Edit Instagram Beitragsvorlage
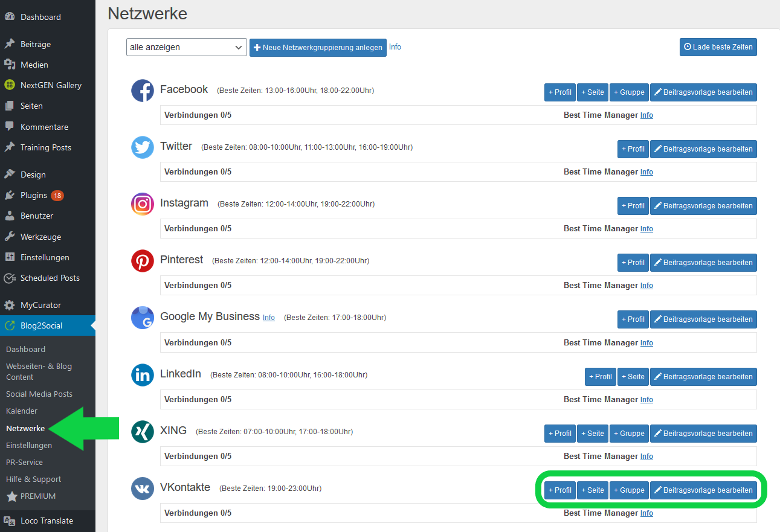The width and height of the screenshot is (780, 532). click(703, 206)
